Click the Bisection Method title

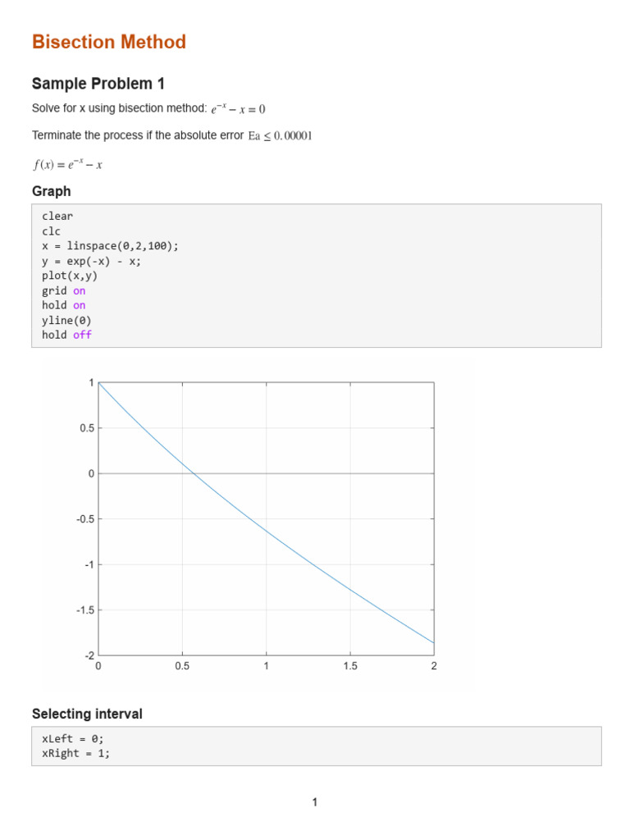pyautogui.click(x=109, y=42)
